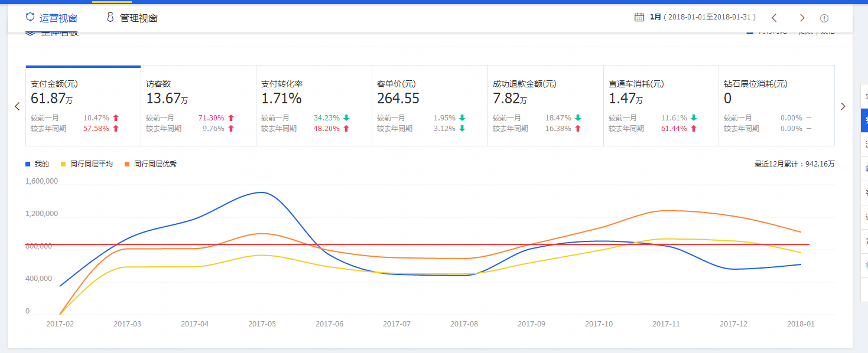Viewport: 868px width, 353px height.
Task: Click the 2017-02 axis label
Action: click(60, 323)
